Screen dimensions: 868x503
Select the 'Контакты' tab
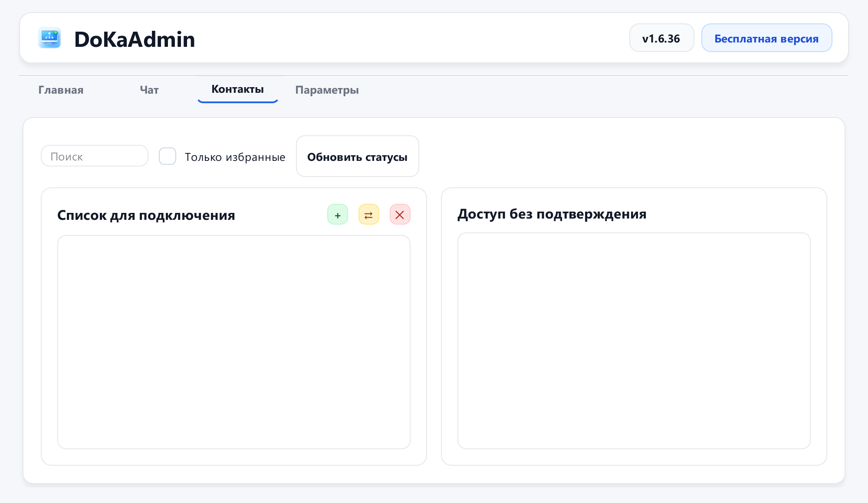pyautogui.click(x=238, y=89)
